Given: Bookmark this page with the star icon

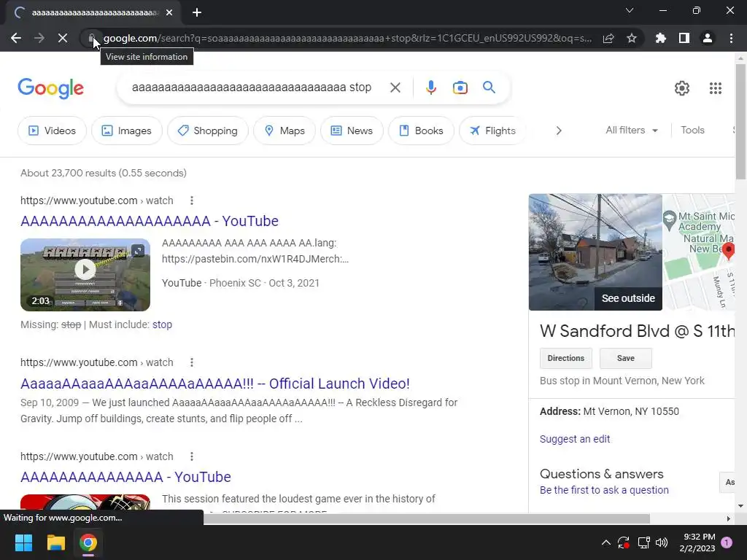Looking at the screenshot, I should coord(632,38).
